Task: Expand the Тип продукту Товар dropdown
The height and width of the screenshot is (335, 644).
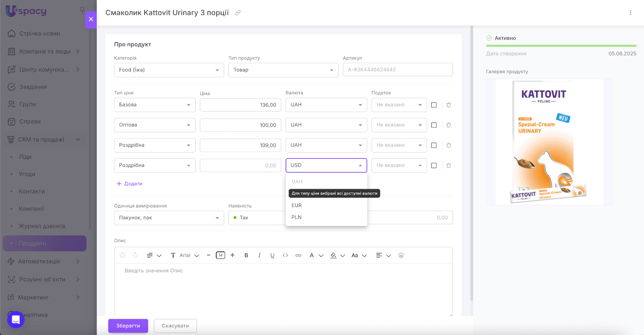Action: point(283,70)
